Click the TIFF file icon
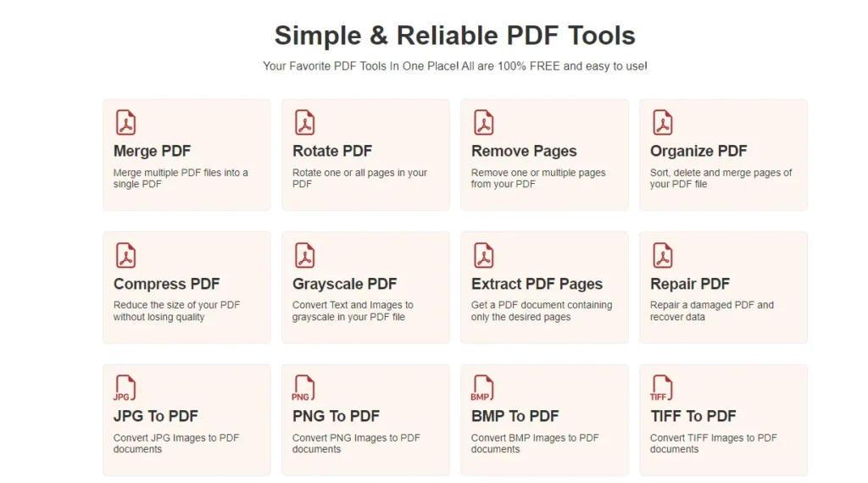Viewport: 868px width, 483px height. pos(661,388)
